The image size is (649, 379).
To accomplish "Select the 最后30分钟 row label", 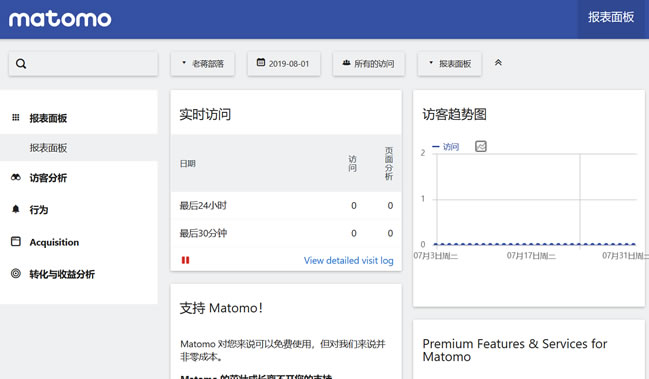I will (203, 233).
